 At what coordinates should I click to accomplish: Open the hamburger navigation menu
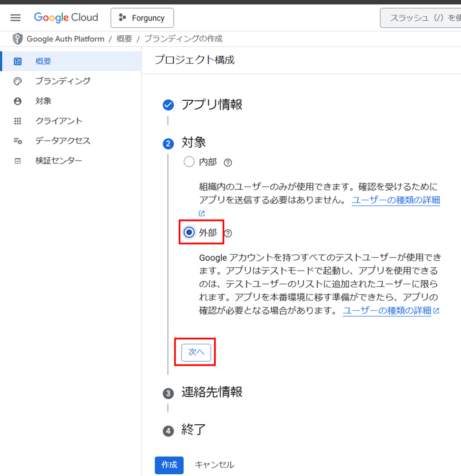15,18
